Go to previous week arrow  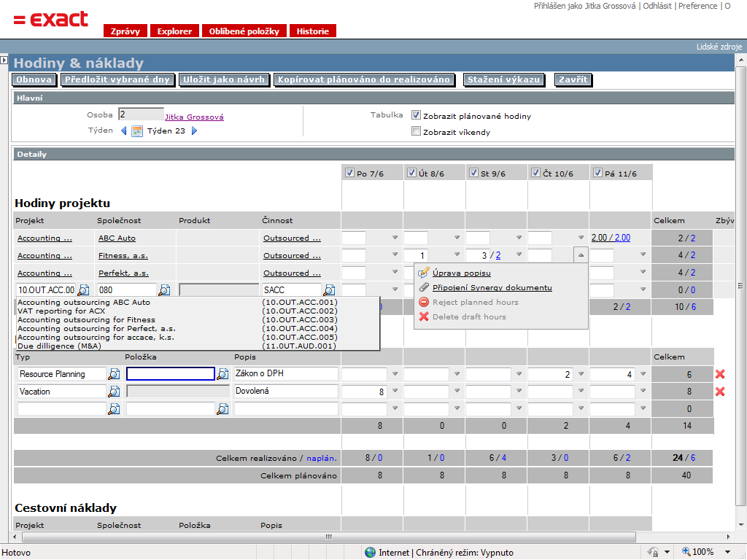(x=124, y=131)
